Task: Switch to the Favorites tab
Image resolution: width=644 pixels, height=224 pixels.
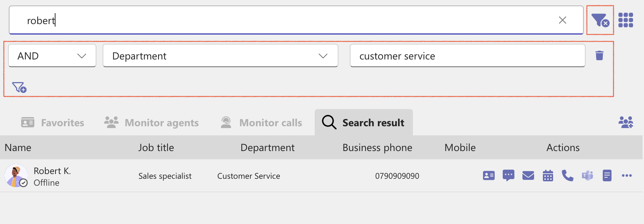Action: (53, 123)
